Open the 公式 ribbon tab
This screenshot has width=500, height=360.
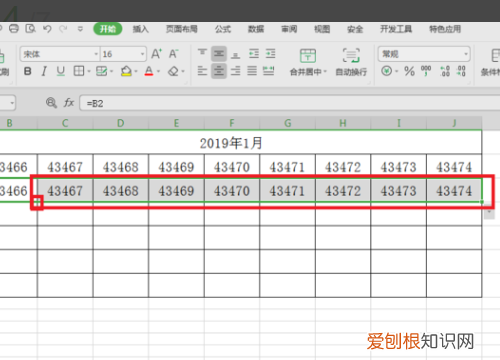coord(223,29)
